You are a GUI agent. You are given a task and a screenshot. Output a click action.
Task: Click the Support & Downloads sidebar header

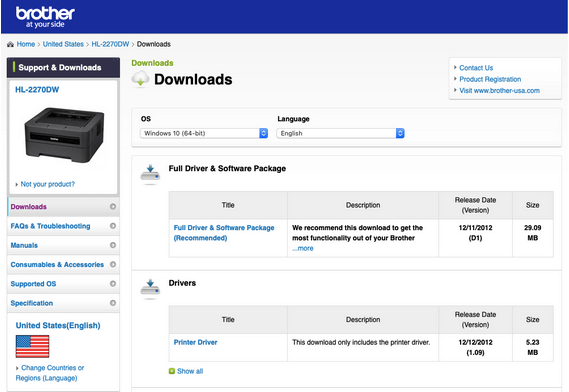63,68
